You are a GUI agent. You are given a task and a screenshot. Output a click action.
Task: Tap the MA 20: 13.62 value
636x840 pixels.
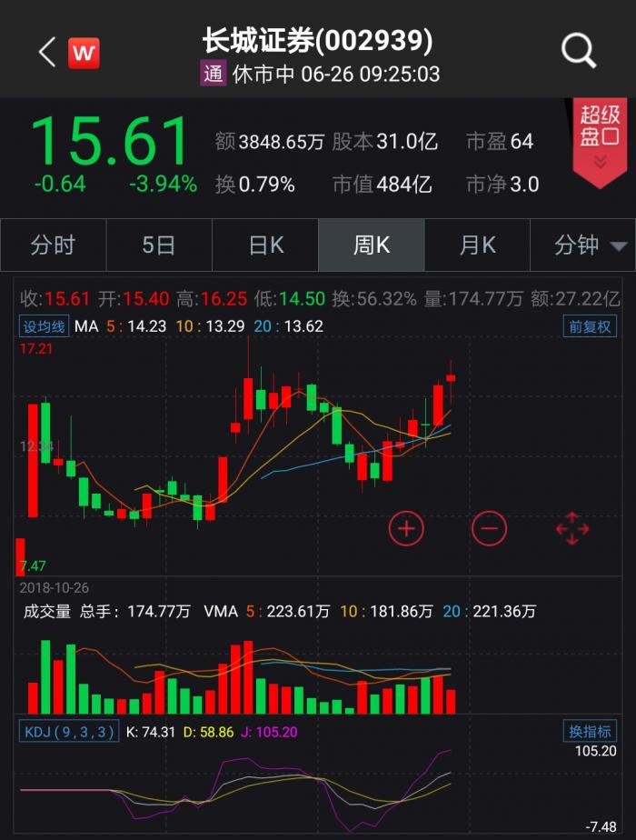[x=289, y=326]
